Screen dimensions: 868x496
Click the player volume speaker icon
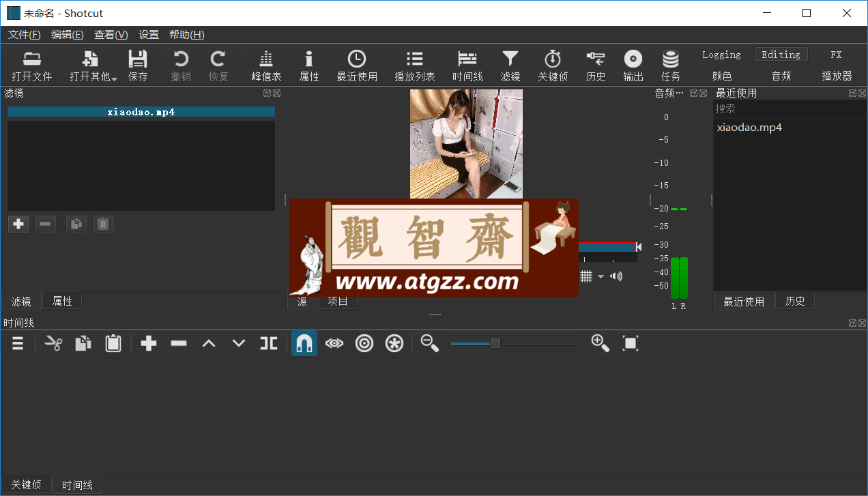(x=617, y=276)
